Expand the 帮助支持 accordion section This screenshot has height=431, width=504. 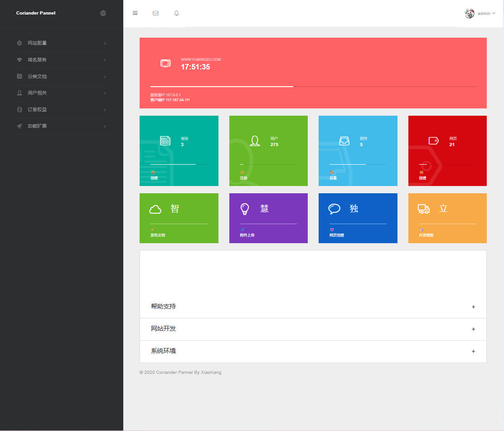click(313, 307)
